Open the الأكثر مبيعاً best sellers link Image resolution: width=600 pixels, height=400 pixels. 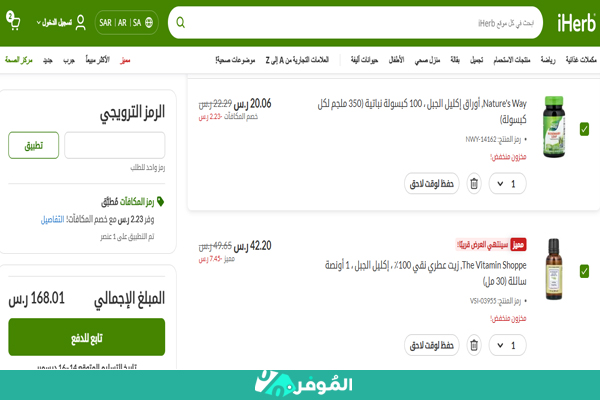tap(98, 60)
